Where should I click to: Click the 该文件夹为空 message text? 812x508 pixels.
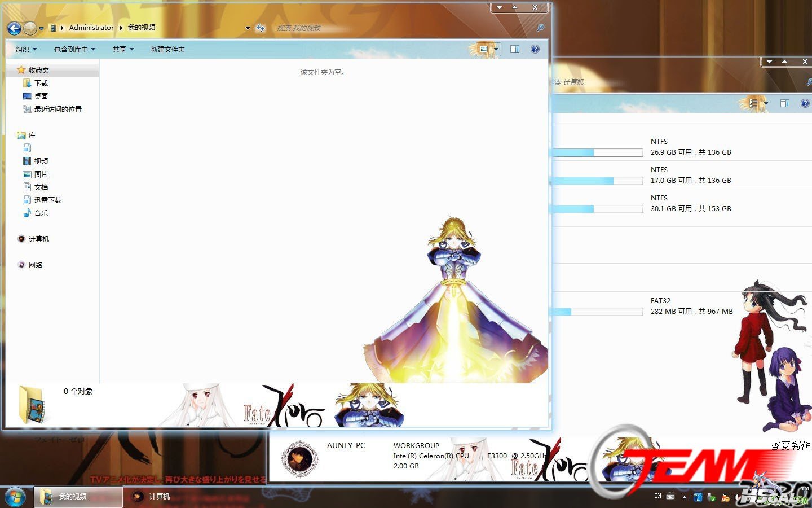[323, 72]
